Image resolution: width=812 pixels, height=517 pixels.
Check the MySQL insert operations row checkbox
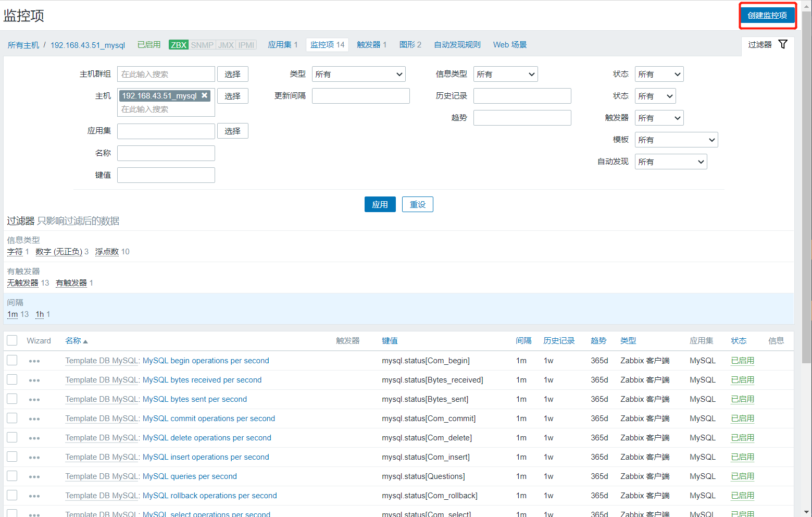(12, 457)
